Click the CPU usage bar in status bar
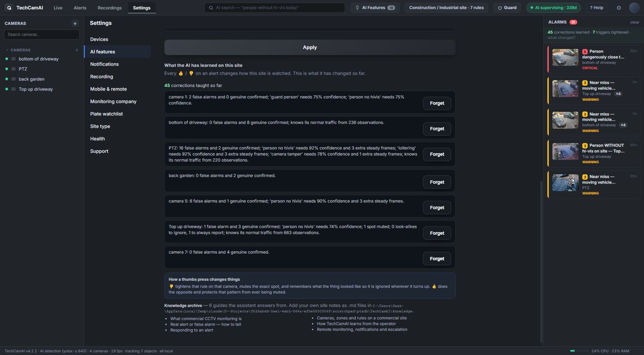 coord(579,351)
